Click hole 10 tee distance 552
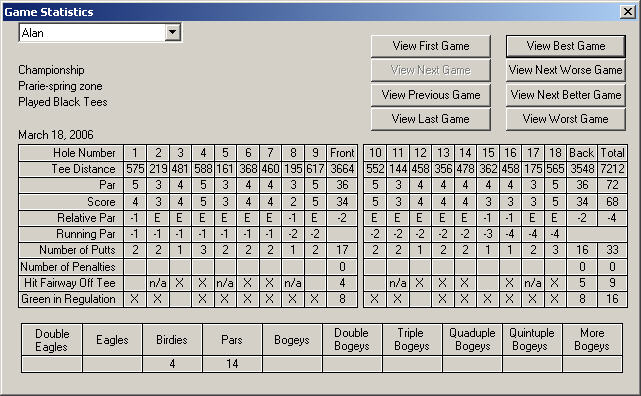The image size is (641, 396). point(375,169)
